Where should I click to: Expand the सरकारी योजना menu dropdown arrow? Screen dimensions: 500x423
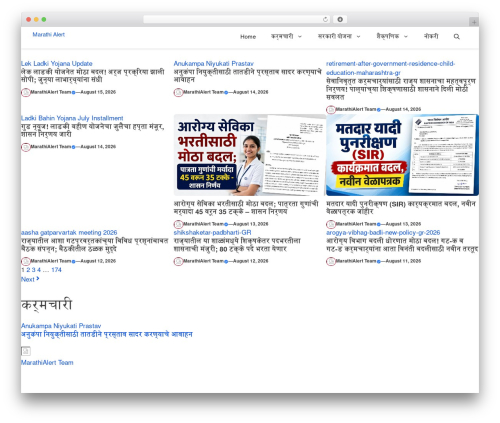point(358,37)
